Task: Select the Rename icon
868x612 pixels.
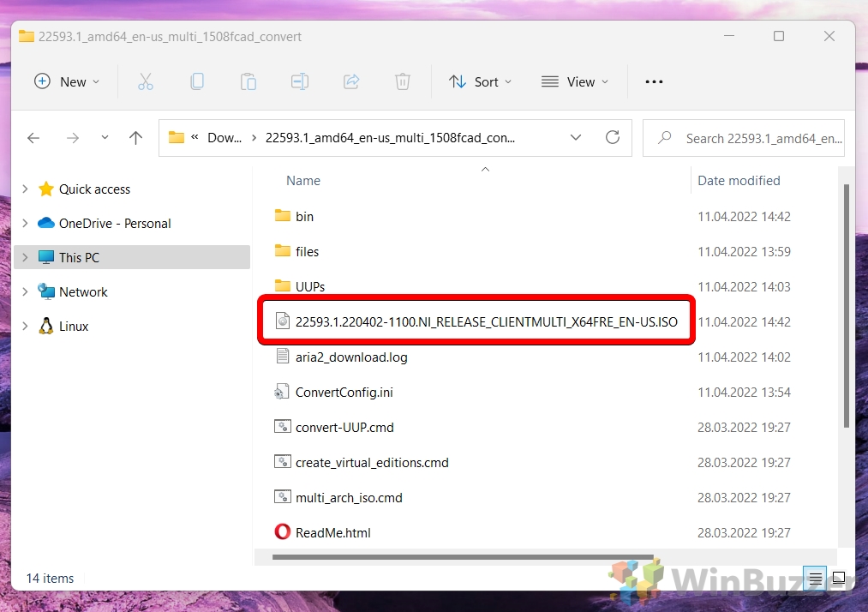Action: pos(300,81)
